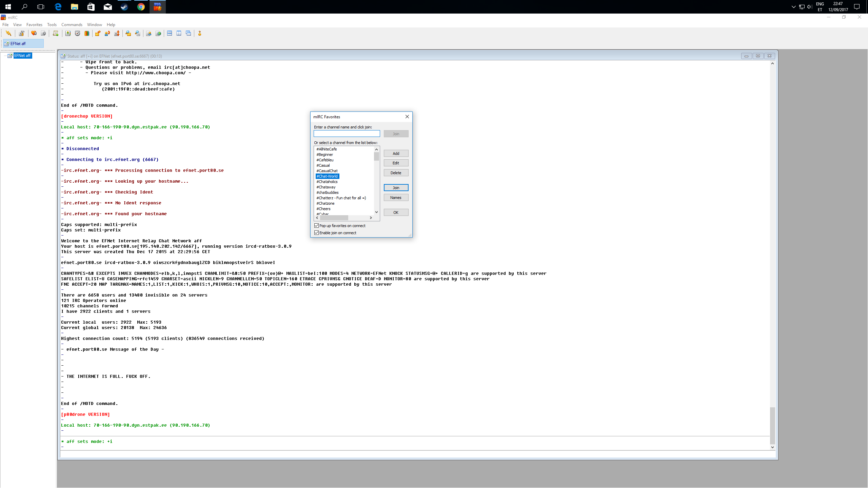868x488 pixels.
Task: Open the Notify List toolbar icon
Action: [149, 33]
